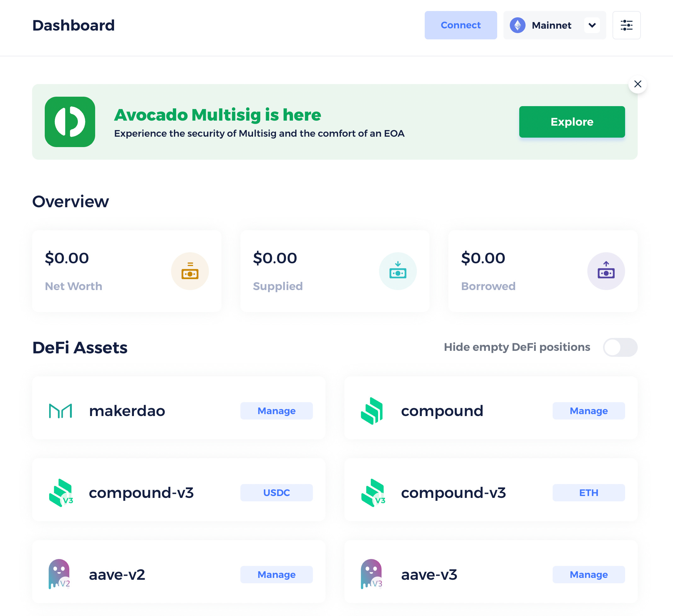Image resolution: width=673 pixels, height=616 pixels.
Task: Click the Net Worth cash icon
Action: click(190, 271)
